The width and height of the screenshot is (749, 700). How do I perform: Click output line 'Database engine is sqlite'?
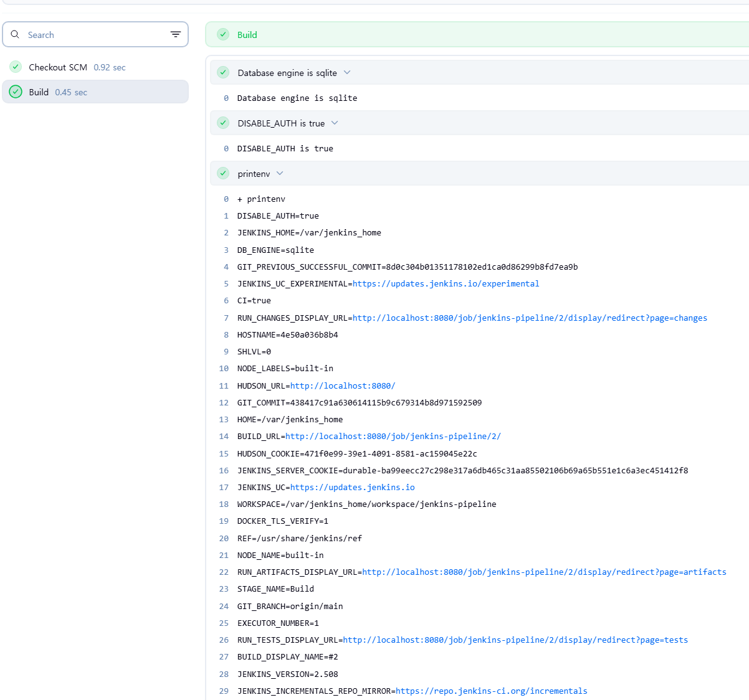[297, 98]
